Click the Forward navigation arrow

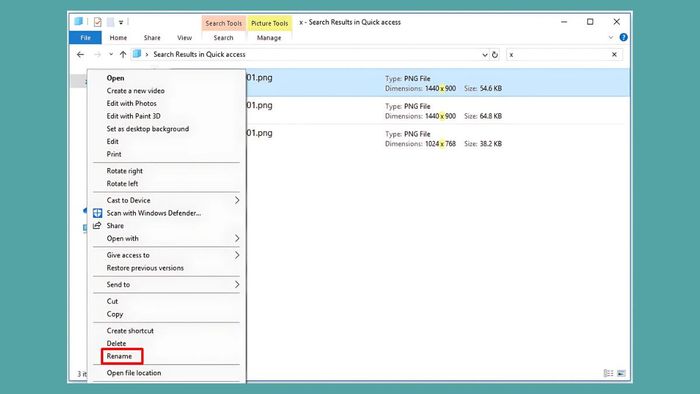(97, 54)
